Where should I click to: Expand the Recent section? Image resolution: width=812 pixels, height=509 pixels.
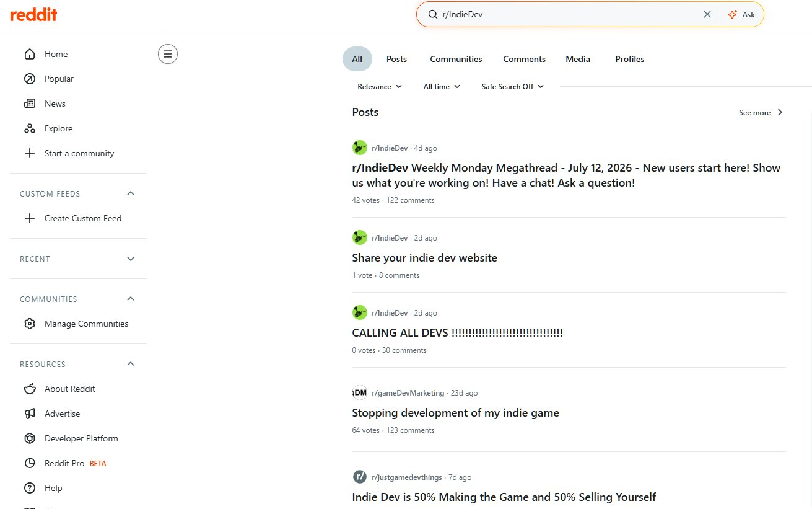[131, 259]
